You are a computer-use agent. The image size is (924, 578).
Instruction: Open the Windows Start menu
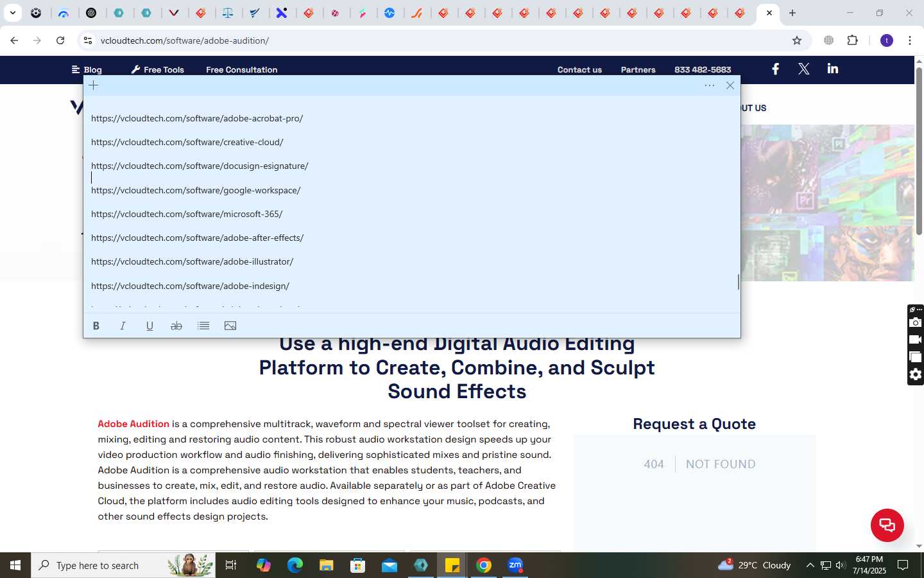15,565
